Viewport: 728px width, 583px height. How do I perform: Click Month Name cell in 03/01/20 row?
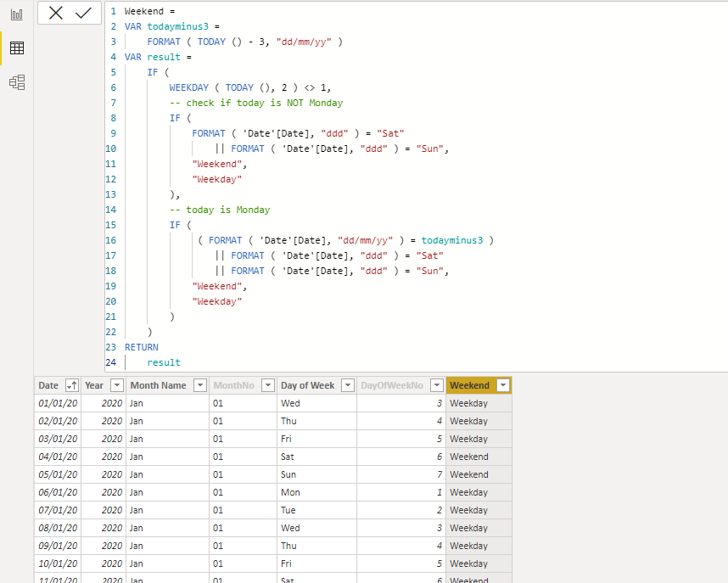click(168, 439)
